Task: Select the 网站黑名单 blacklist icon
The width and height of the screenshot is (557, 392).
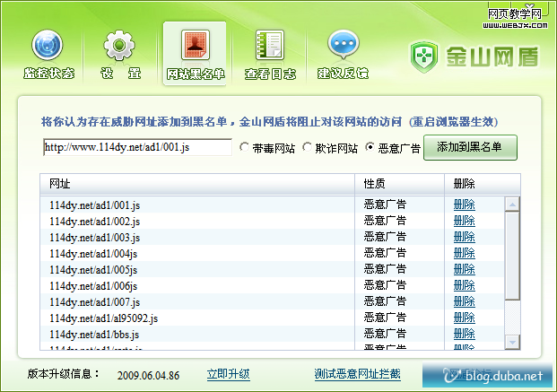Action: tap(195, 45)
